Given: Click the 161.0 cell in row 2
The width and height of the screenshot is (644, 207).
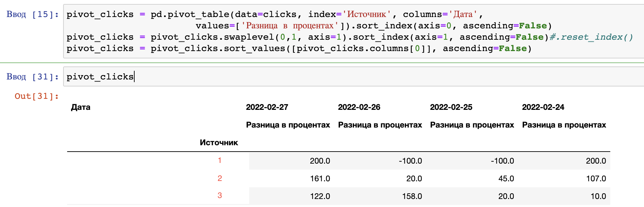Looking at the screenshot, I should 320,179.
